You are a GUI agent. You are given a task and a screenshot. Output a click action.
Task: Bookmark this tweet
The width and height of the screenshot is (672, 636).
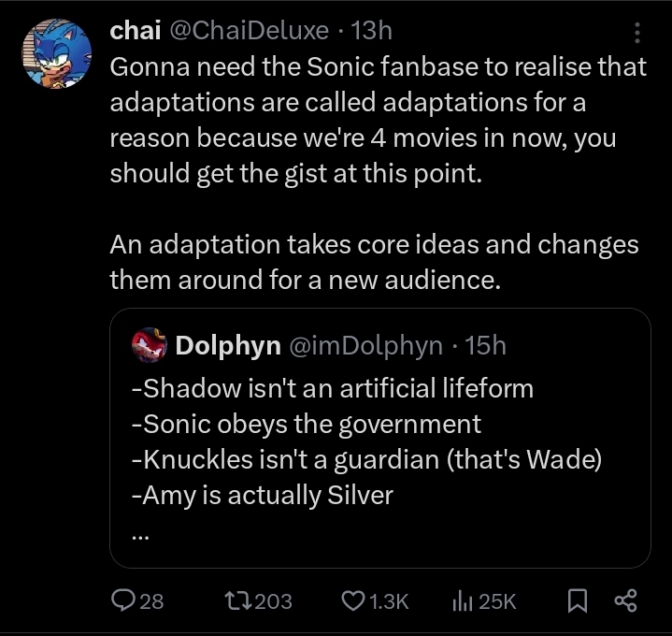[x=579, y=601]
